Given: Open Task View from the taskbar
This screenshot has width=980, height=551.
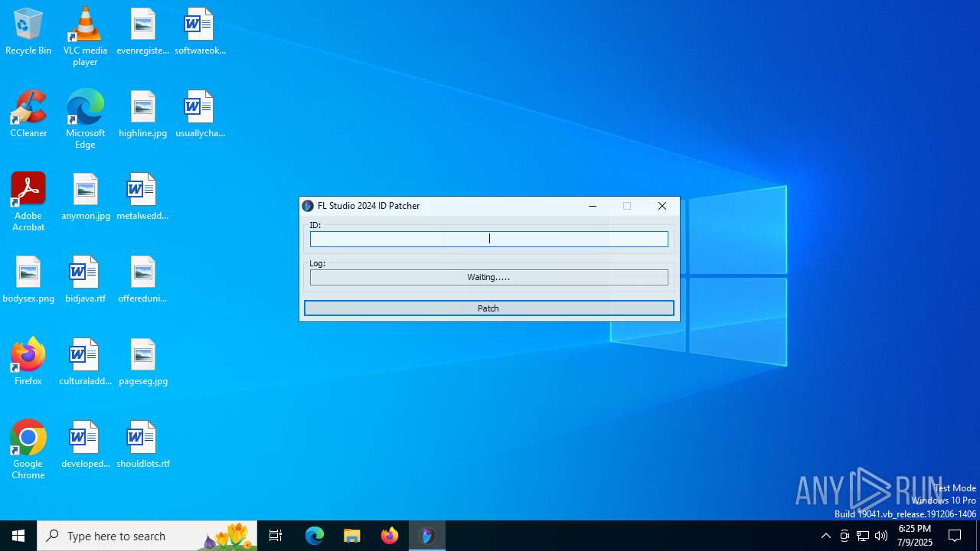Looking at the screenshot, I should (276, 536).
